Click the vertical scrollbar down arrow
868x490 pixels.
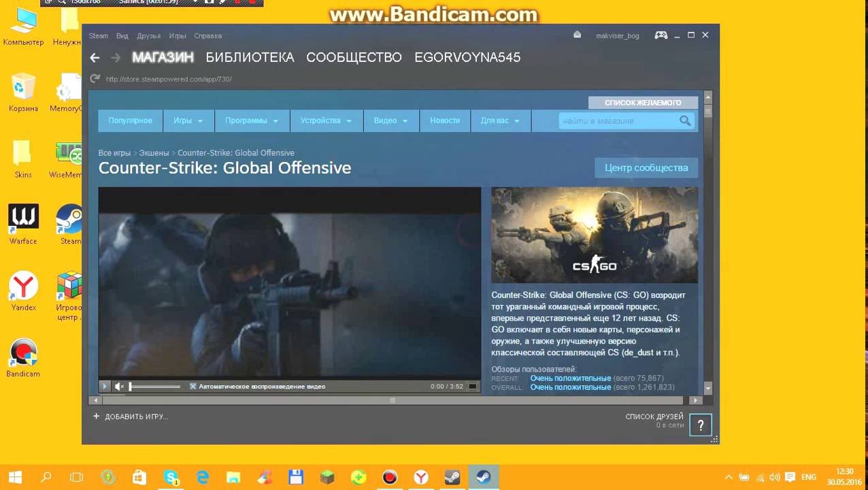707,389
